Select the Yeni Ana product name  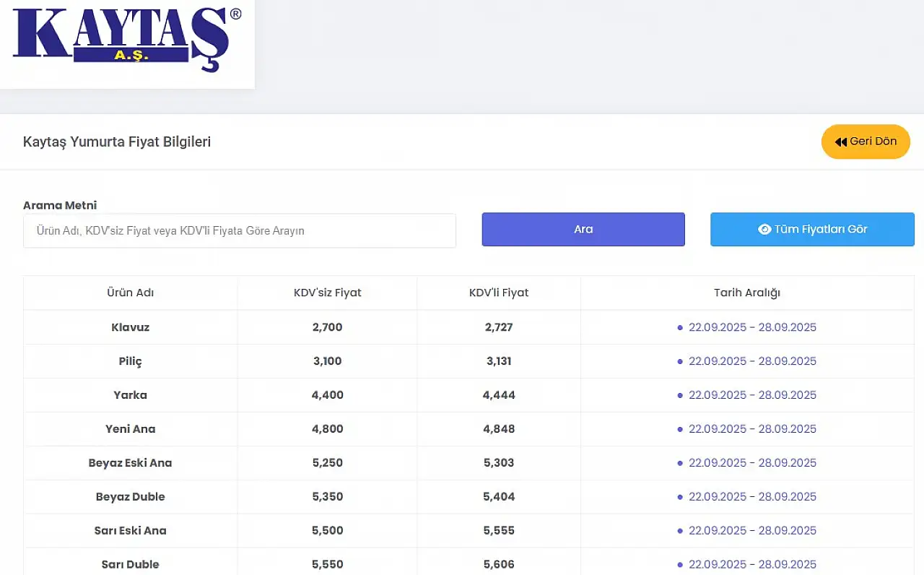(131, 429)
